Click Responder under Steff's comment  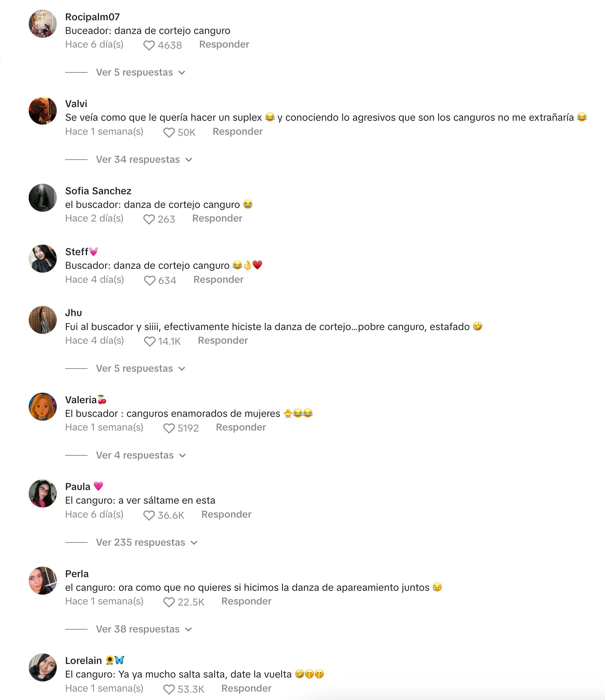click(218, 280)
